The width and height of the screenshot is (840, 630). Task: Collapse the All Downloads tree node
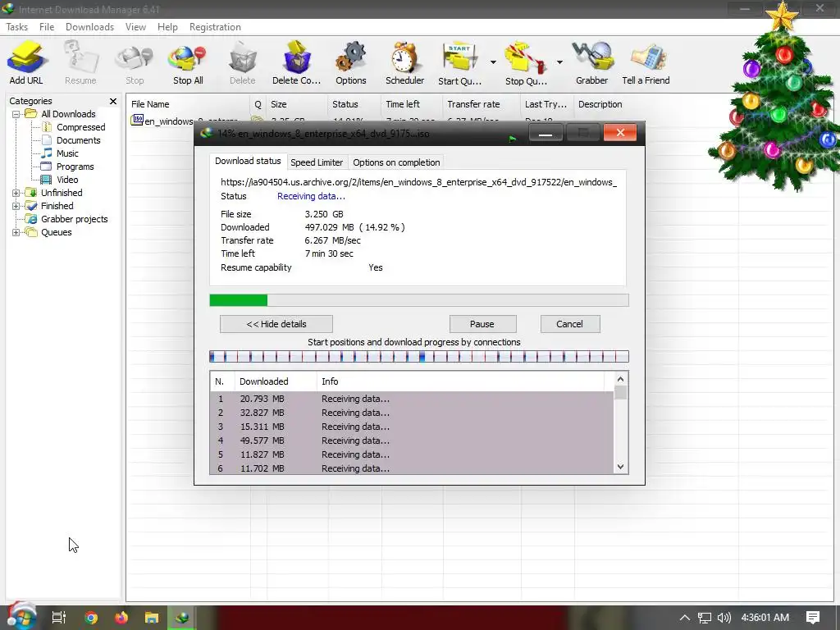[x=16, y=114]
